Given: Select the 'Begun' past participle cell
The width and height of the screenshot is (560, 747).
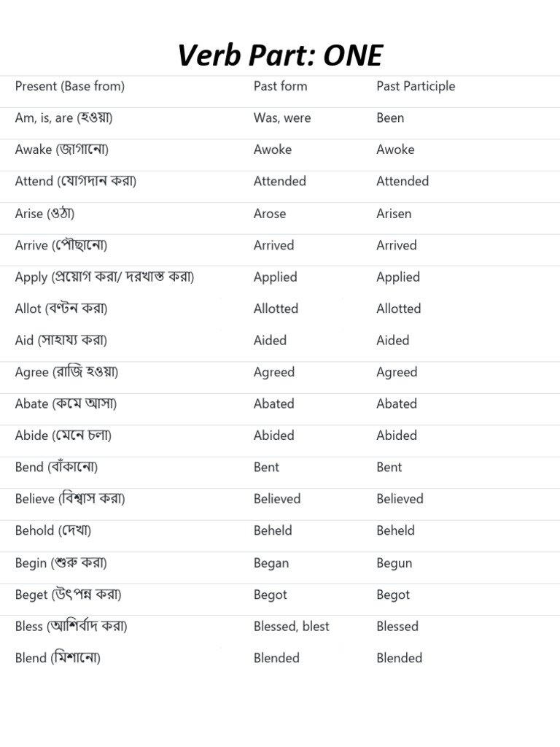Looking at the screenshot, I should click(x=394, y=563).
